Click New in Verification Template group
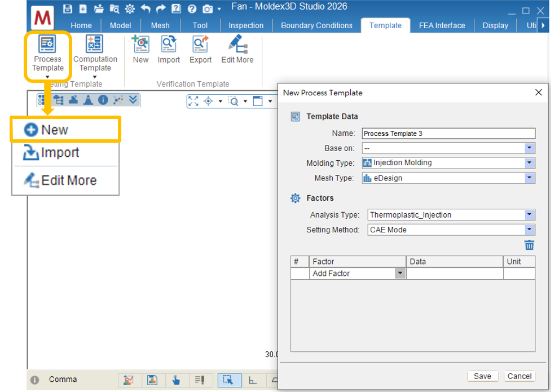This screenshot has height=392, width=559. 140,50
